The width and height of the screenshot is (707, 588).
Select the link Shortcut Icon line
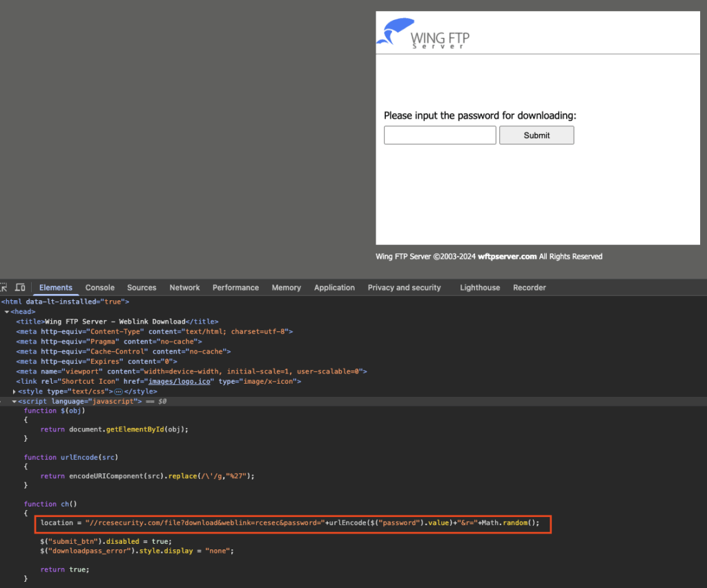pyautogui.click(x=159, y=381)
